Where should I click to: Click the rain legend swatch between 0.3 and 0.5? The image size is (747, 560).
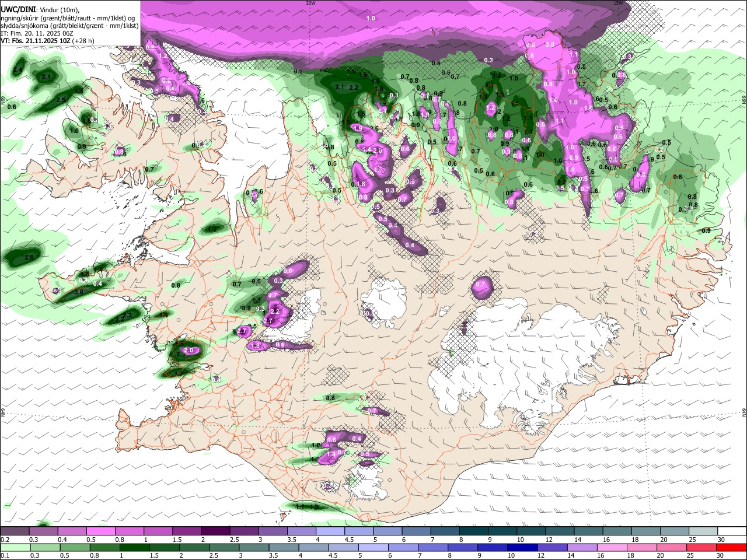[x=45, y=547]
